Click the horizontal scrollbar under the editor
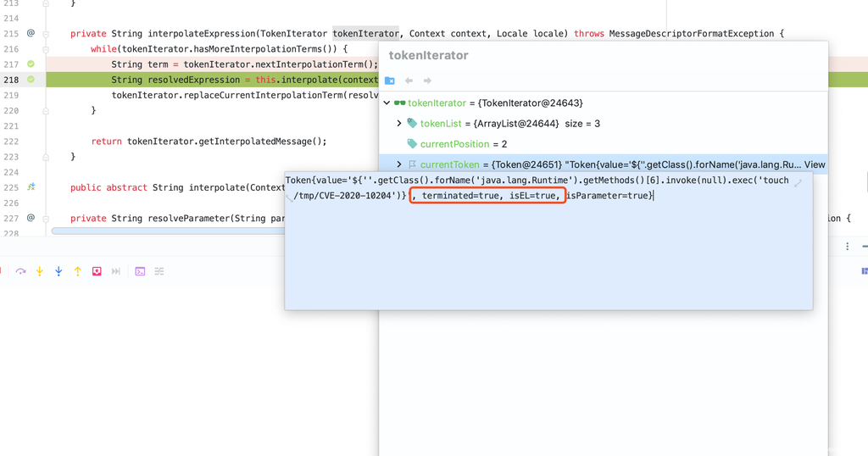Image resolution: width=868 pixels, height=456 pixels. tap(170, 231)
